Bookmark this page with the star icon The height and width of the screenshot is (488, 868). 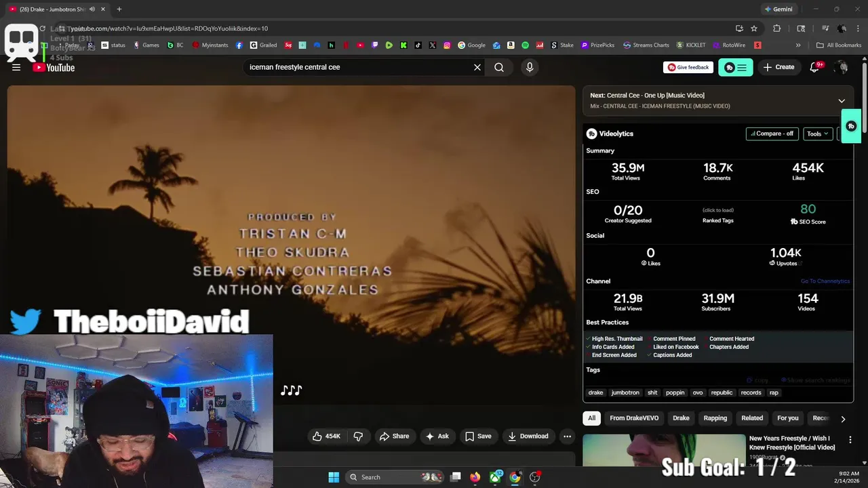click(754, 28)
